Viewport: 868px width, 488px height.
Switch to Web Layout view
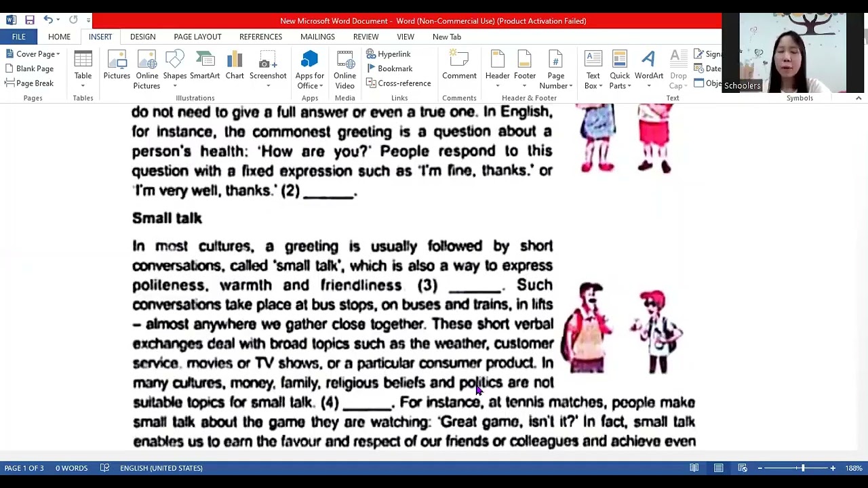coord(743,468)
